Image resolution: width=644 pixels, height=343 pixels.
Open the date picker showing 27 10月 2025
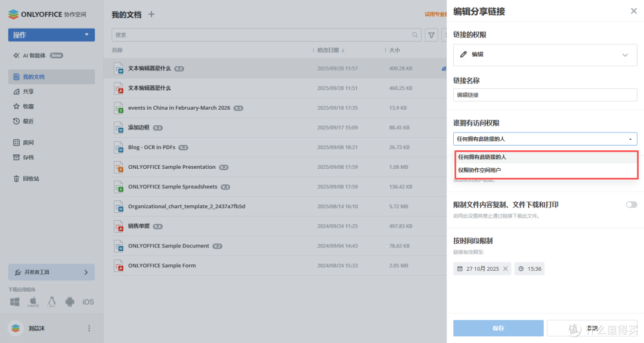tap(482, 268)
